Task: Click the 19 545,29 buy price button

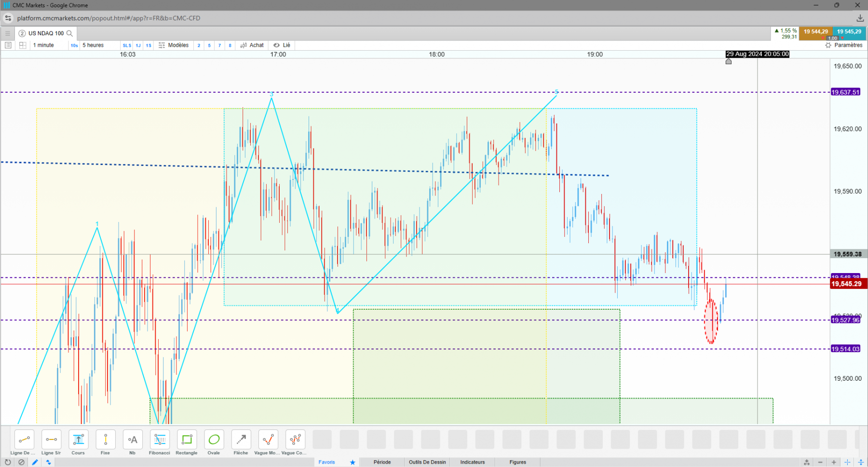Action: click(x=849, y=32)
